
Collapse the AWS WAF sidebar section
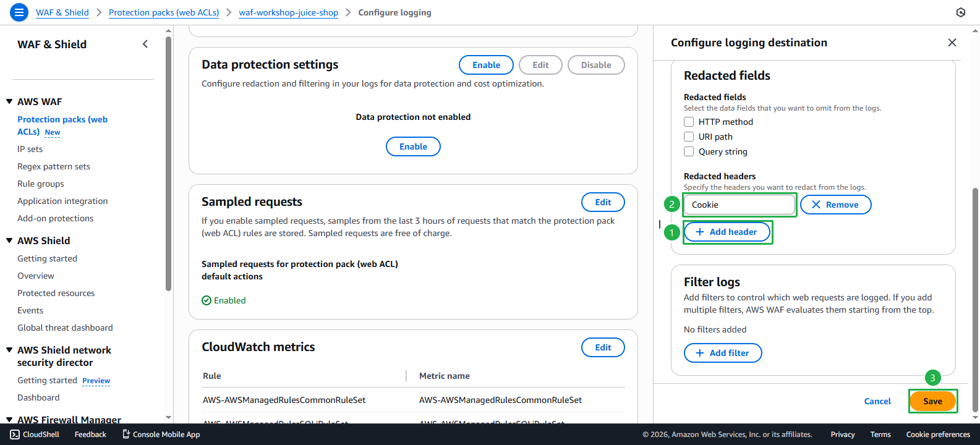(x=9, y=101)
